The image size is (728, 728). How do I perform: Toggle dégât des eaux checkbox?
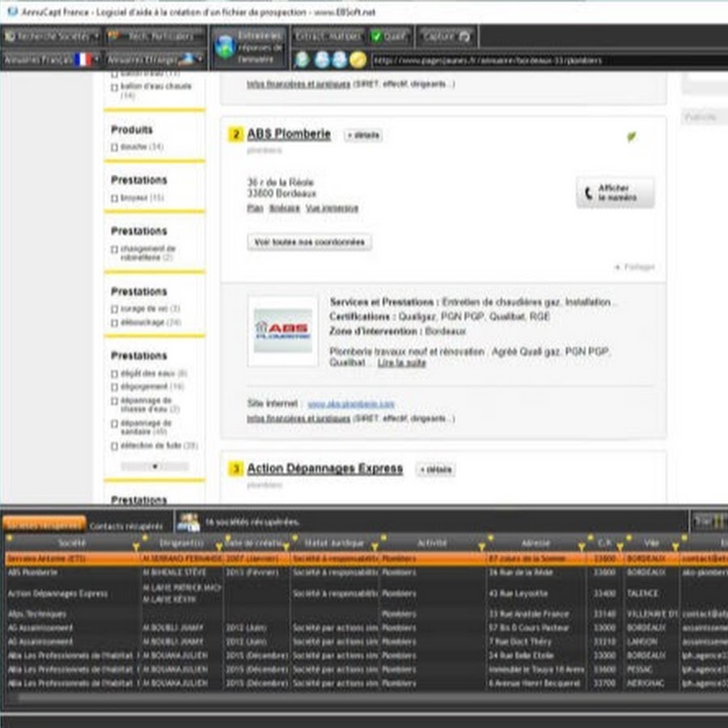pyautogui.click(x=114, y=374)
